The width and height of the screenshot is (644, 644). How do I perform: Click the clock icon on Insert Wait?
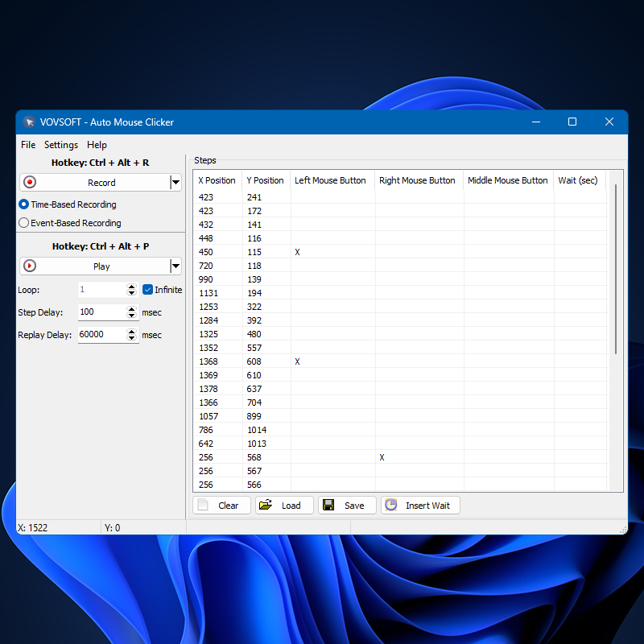391,505
